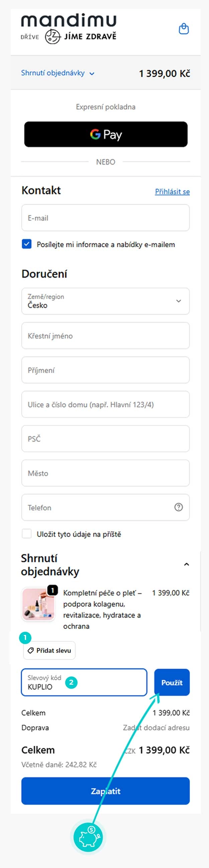Click the discount tag icon on Přidat slevu
This screenshot has width=209, height=868.
click(30, 650)
